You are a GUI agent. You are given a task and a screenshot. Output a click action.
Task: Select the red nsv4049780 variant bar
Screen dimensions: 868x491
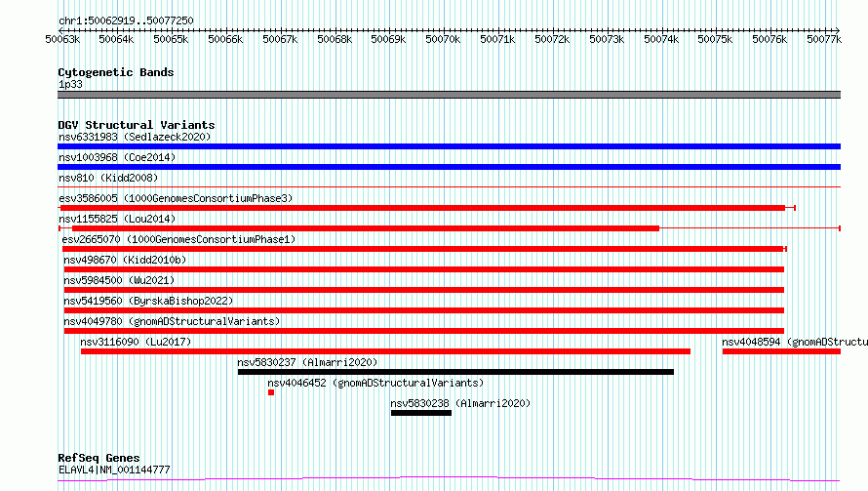pos(424,331)
